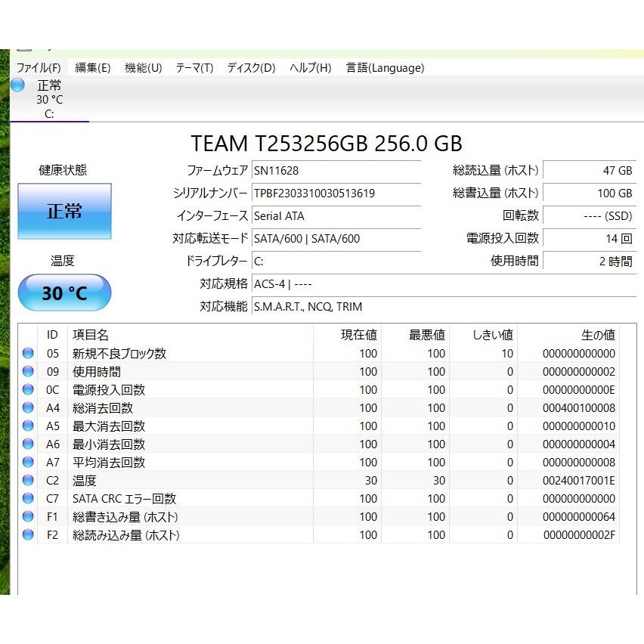Click threshold value 10 in row 05
The width and height of the screenshot is (644, 644).
[507, 353]
